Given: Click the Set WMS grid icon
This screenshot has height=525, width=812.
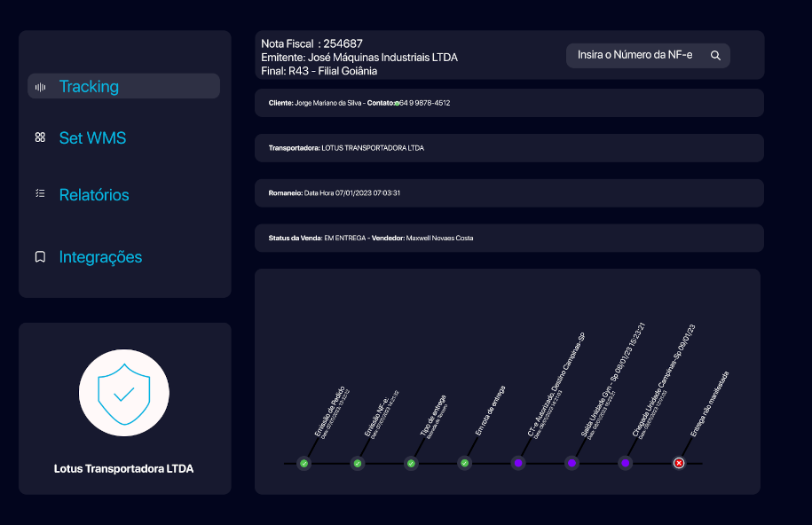Looking at the screenshot, I should point(40,137).
